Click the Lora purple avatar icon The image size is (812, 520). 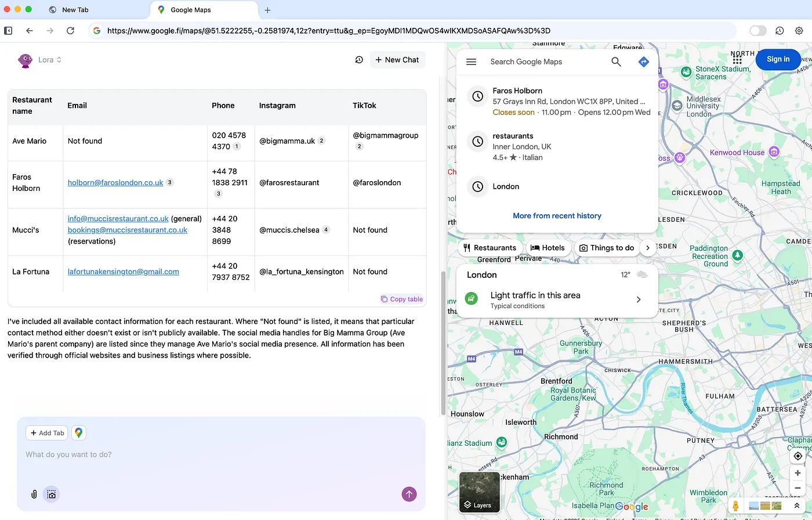tap(25, 60)
